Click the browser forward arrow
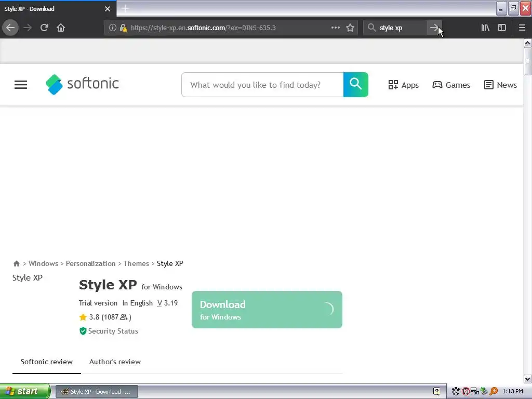 pyautogui.click(x=28, y=28)
